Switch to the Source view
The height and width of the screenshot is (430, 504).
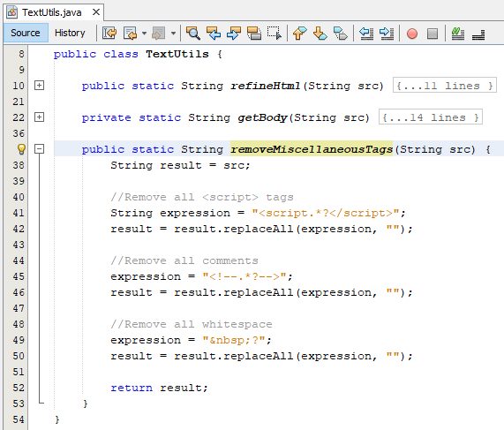pos(26,33)
